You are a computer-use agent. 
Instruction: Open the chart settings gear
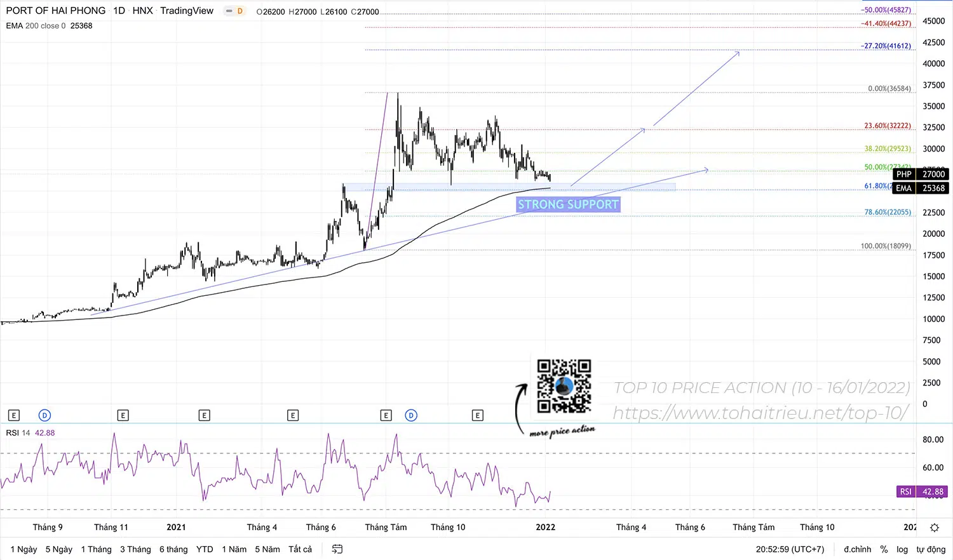[934, 527]
